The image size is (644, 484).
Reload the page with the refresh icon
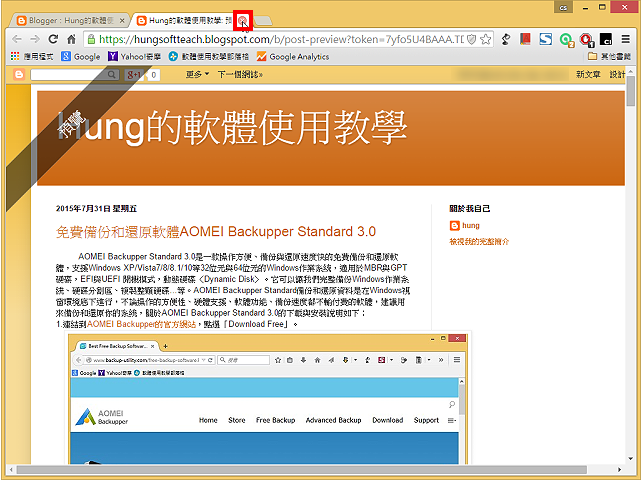53,39
